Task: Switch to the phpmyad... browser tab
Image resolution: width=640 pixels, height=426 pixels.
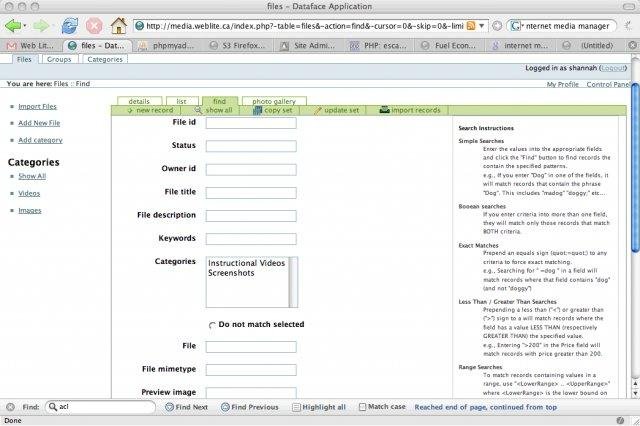Action: [167, 45]
